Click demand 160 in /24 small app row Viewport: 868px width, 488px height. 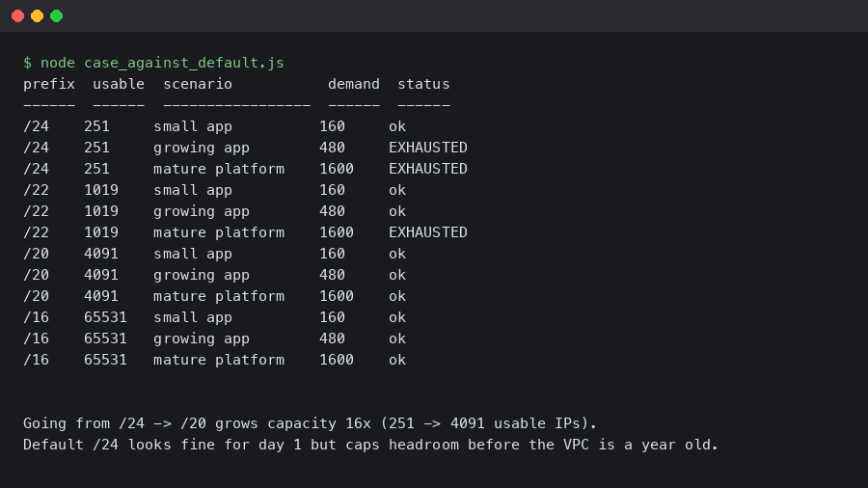[x=332, y=126]
